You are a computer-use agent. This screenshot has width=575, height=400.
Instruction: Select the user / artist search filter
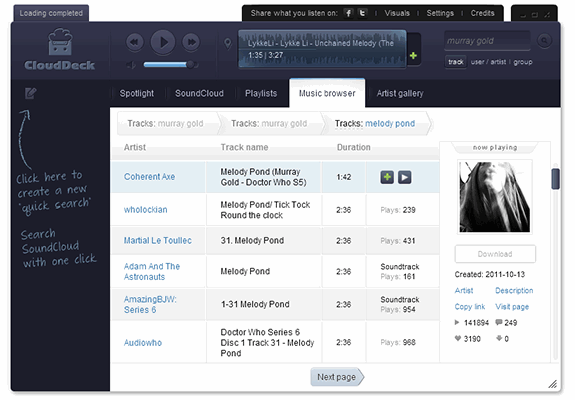click(x=488, y=62)
